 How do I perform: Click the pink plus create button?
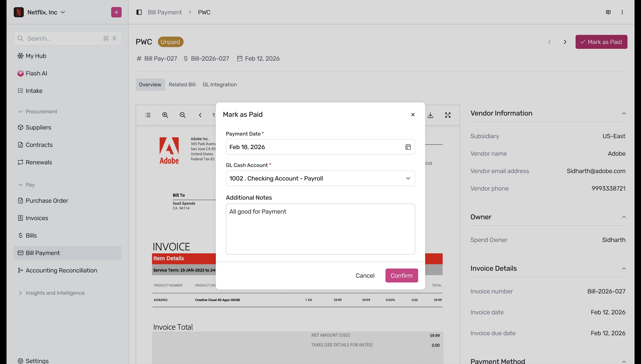click(x=116, y=12)
